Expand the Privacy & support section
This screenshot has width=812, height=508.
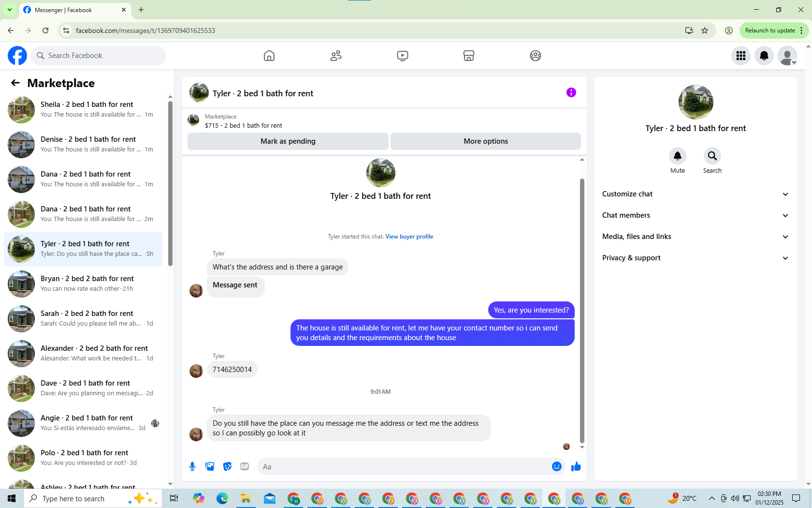tap(696, 258)
